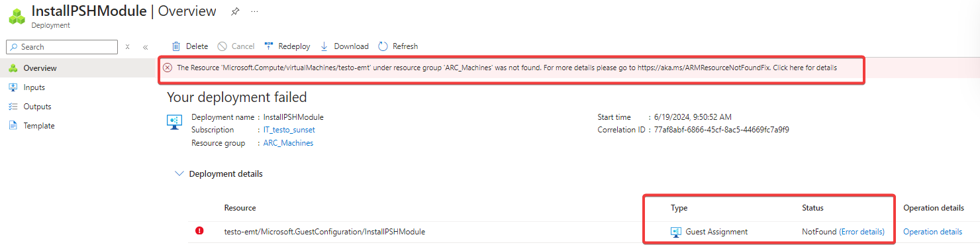Pin the InstallPSHModule deployment blade
Image resolution: width=980 pixels, height=247 pixels.
[235, 11]
